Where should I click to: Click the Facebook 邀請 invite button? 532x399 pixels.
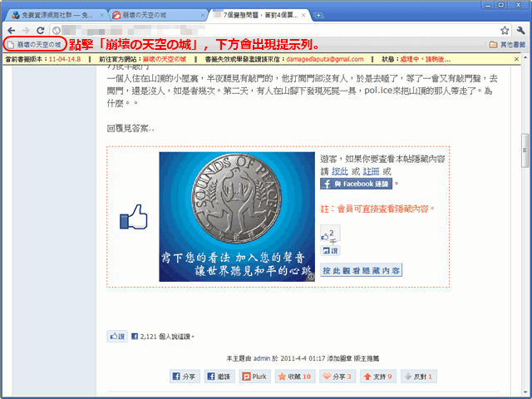click(x=219, y=377)
